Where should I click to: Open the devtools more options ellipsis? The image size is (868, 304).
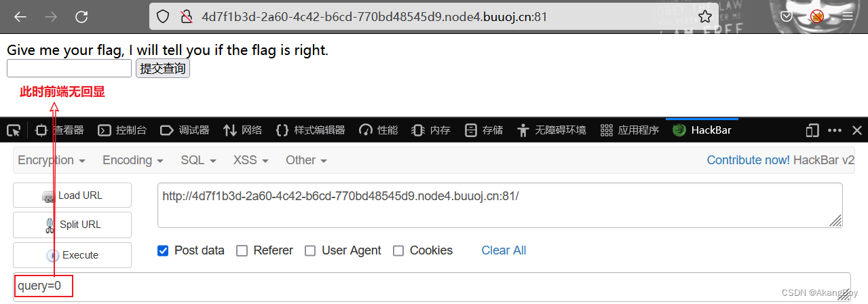[x=835, y=130]
